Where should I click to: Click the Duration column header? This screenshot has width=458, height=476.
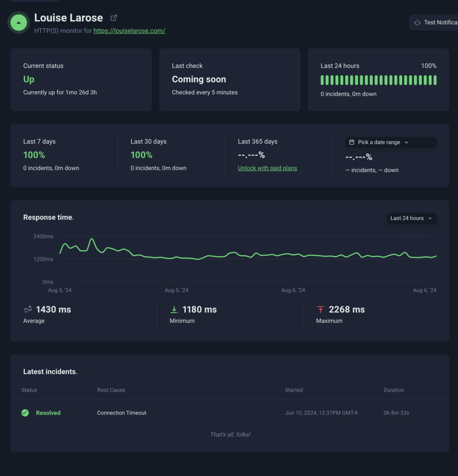pyautogui.click(x=393, y=390)
